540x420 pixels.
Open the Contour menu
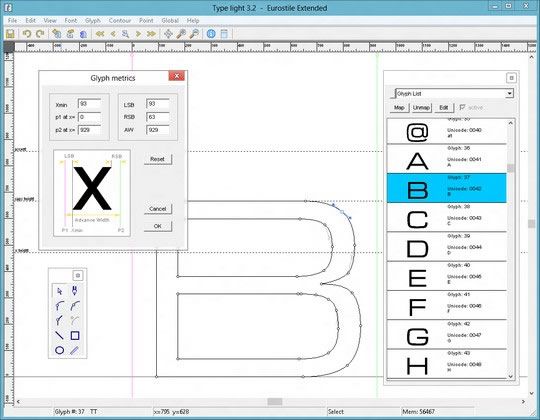pos(120,21)
